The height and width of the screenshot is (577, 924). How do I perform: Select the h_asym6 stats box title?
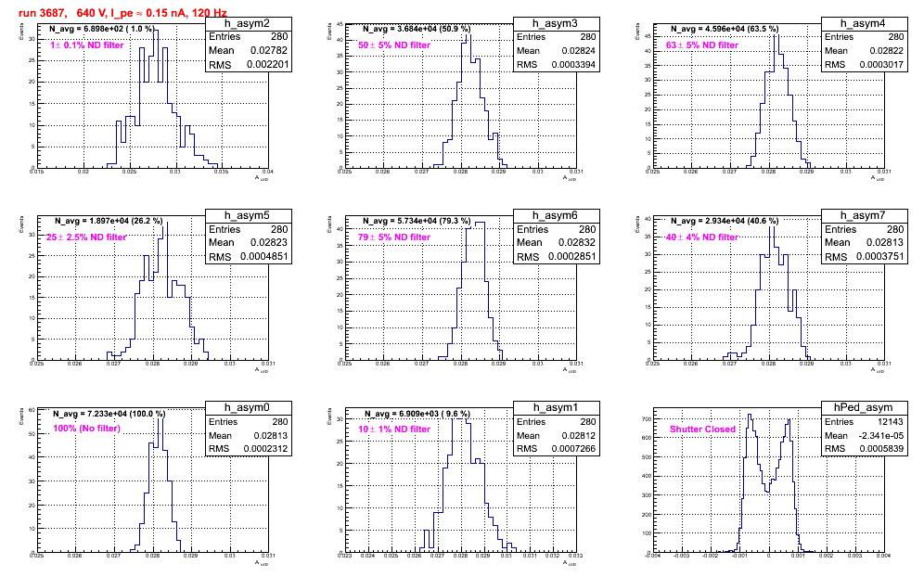pos(556,216)
